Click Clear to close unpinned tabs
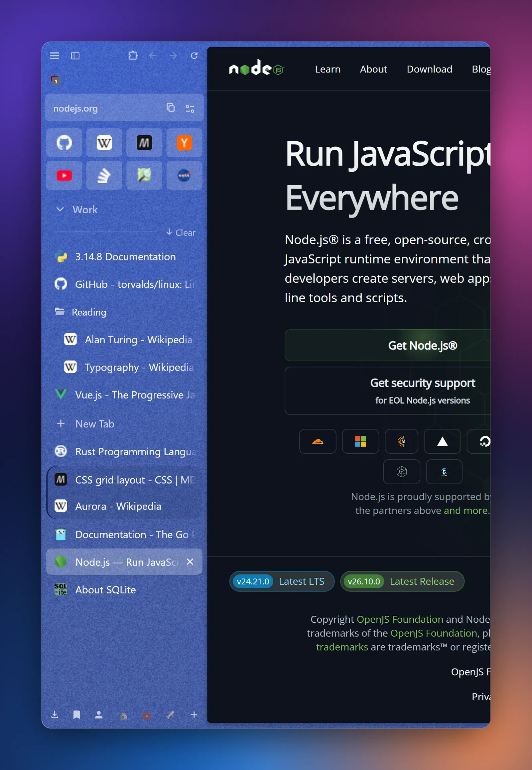This screenshot has height=770, width=532. click(181, 232)
